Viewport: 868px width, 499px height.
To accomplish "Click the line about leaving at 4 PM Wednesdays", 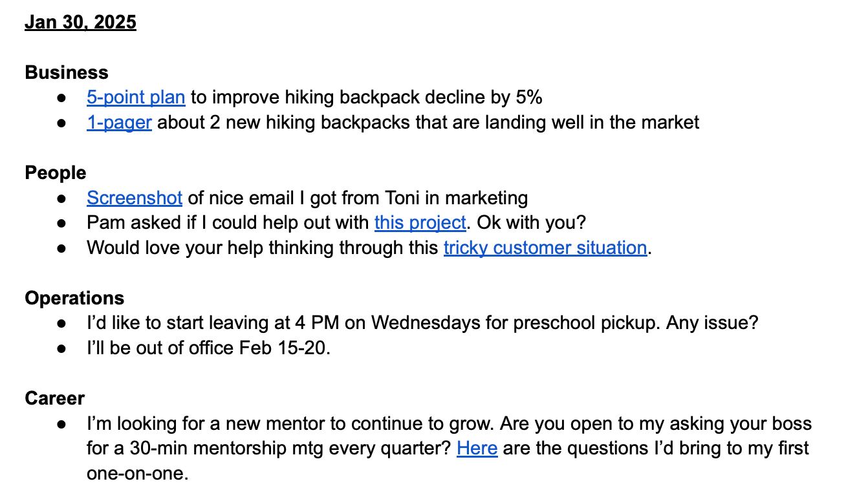I will pyautogui.click(x=422, y=323).
